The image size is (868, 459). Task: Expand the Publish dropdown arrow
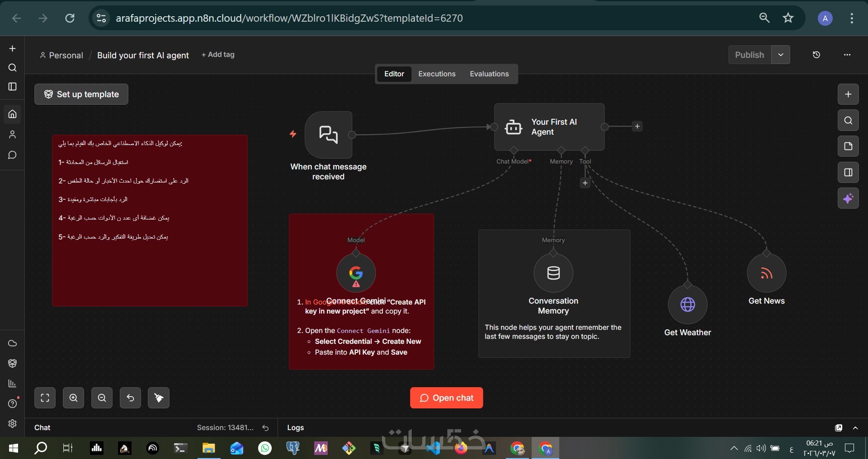point(781,55)
